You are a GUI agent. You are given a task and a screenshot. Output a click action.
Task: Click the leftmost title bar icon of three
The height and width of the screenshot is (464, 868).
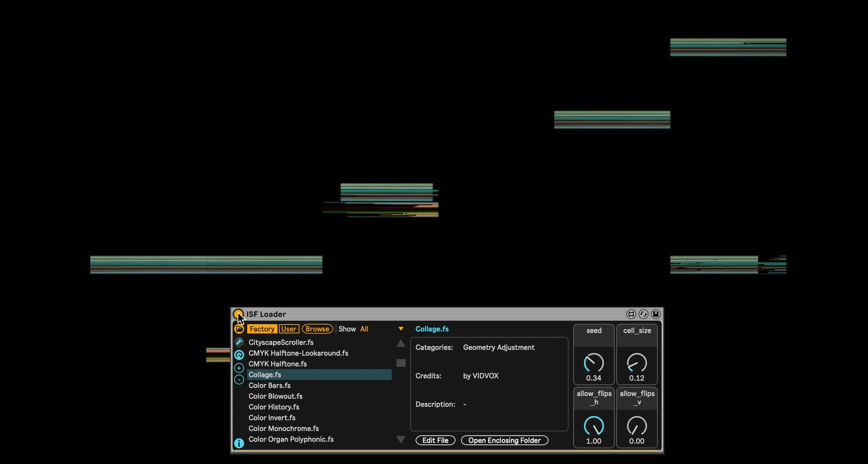pos(631,314)
